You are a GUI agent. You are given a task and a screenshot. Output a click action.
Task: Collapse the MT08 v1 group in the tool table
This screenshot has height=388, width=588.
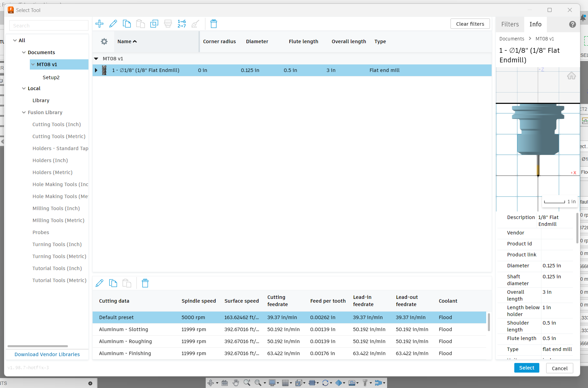[96, 59]
